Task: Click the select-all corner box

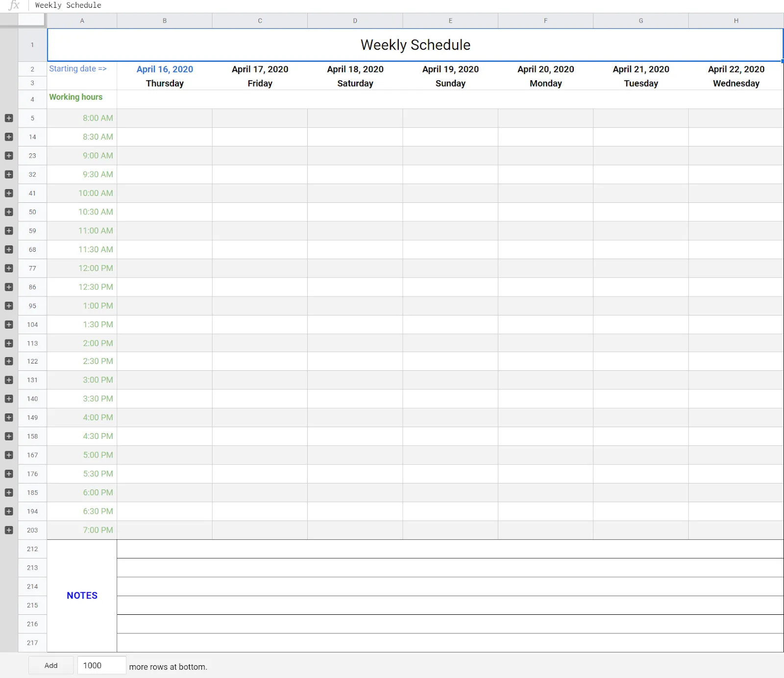Action: pyautogui.click(x=32, y=21)
